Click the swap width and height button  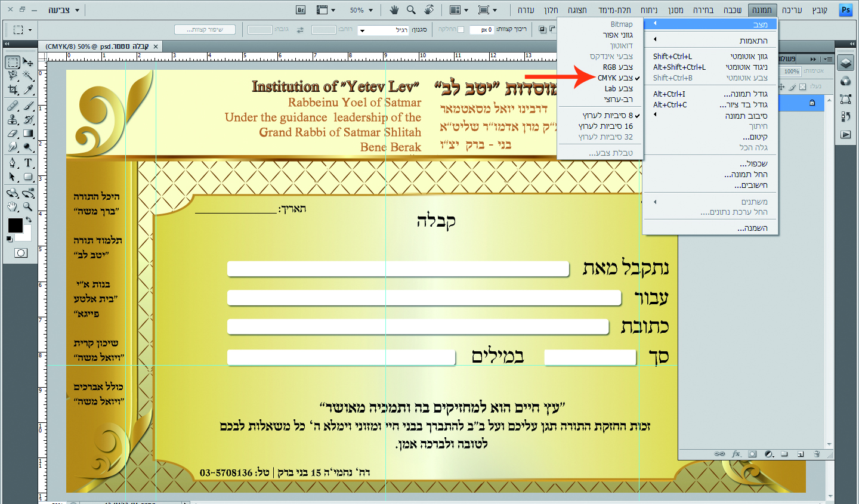(300, 30)
